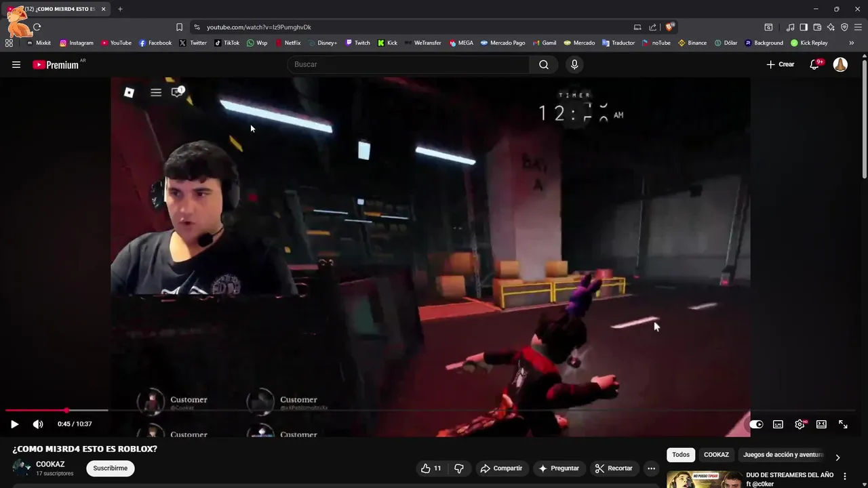Open the Brave Shields icon

(669, 27)
